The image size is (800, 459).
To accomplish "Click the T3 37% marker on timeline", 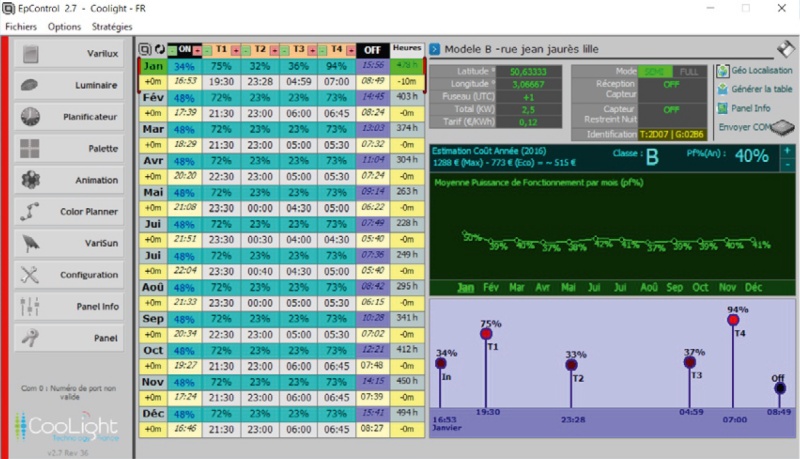I will pos(690,363).
